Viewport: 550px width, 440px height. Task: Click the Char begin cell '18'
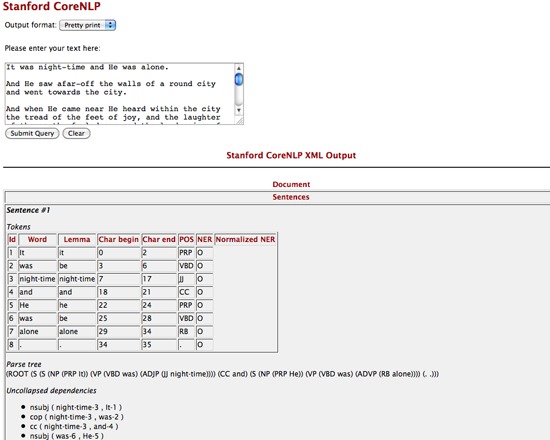[x=119, y=292]
